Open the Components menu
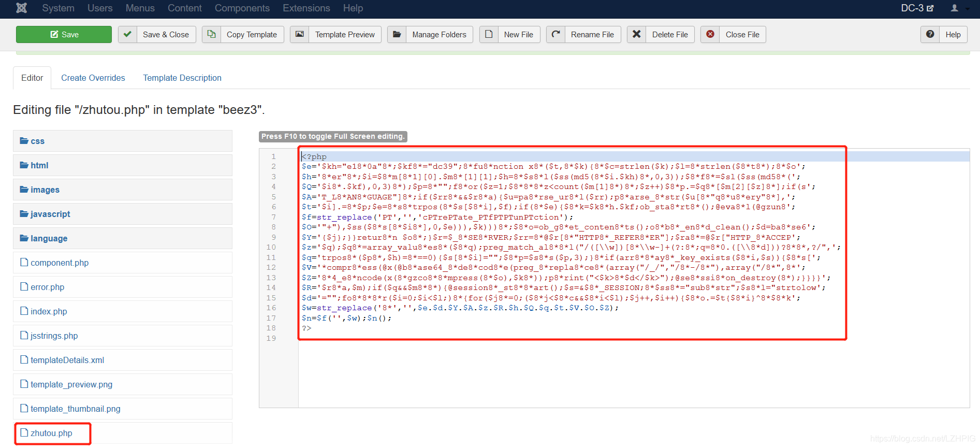This screenshot has height=448, width=980. click(242, 8)
